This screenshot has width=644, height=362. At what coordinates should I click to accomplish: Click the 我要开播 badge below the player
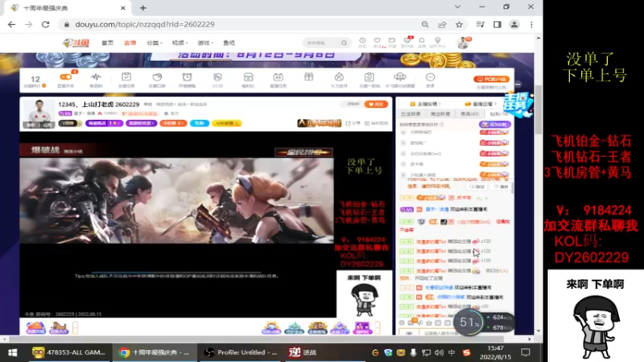(x=35, y=327)
